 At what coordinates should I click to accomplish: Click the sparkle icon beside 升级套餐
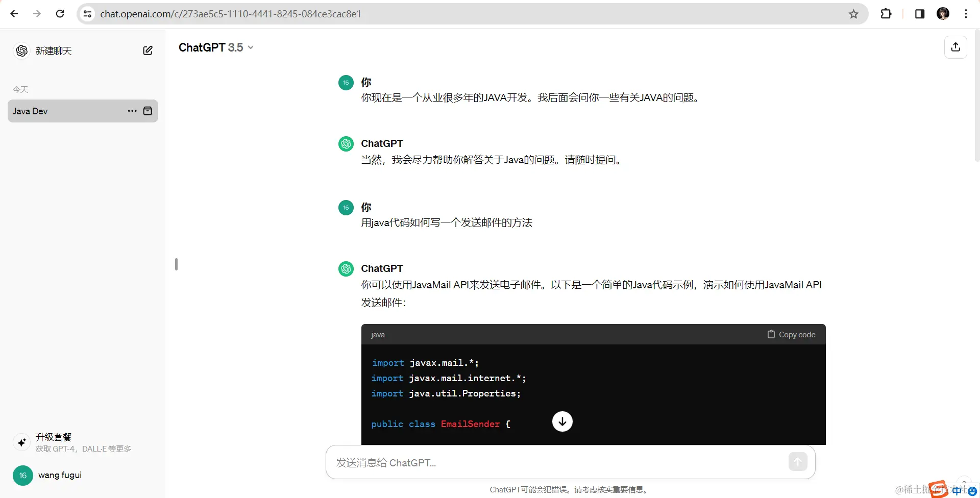point(21,442)
